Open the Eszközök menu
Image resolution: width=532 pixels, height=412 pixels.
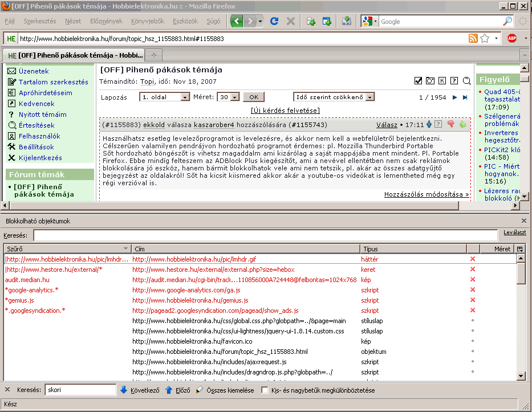coord(185,21)
